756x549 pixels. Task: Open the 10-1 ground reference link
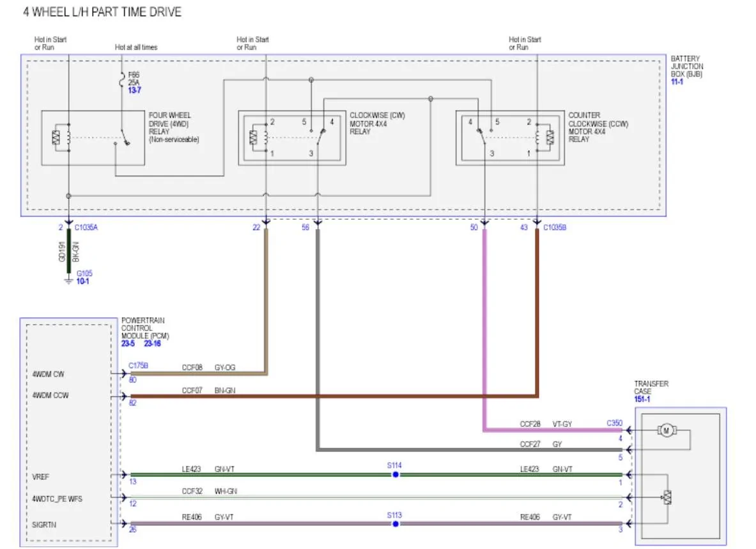(x=82, y=281)
